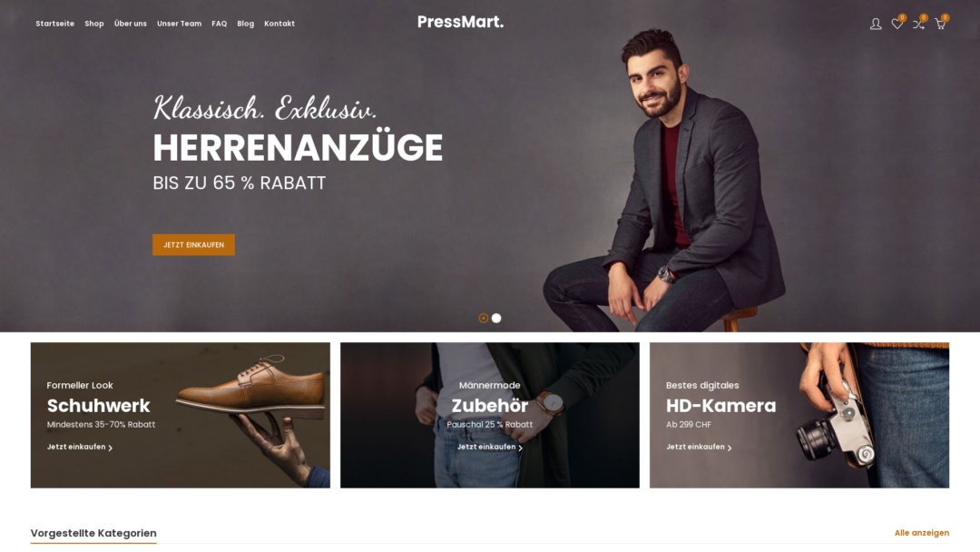Select the first slider dot
The image size is (980, 552).
(483, 318)
